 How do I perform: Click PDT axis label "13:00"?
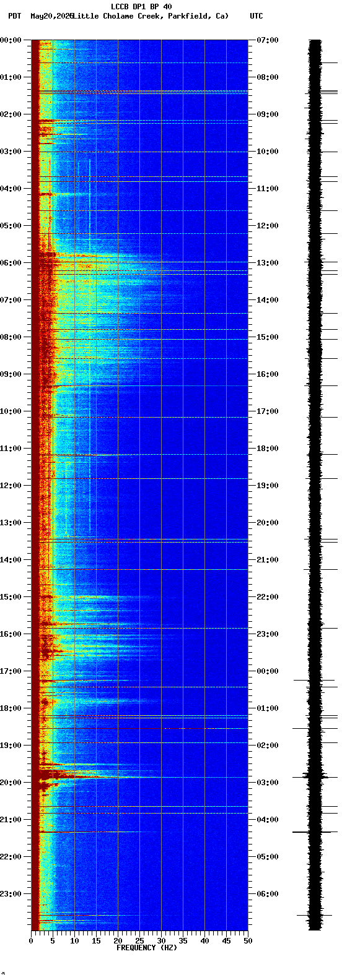pos(11,523)
